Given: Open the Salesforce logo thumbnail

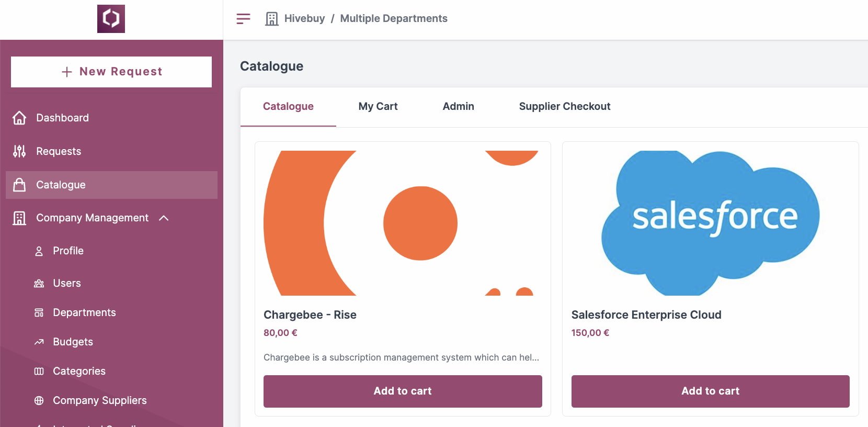Looking at the screenshot, I should [x=710, y=223].
